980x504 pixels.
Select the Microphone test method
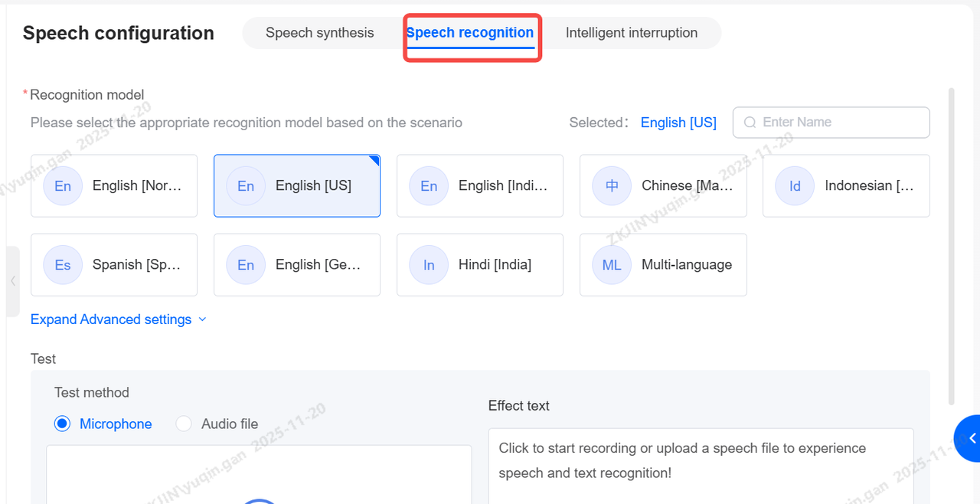[x=63, y=424]
